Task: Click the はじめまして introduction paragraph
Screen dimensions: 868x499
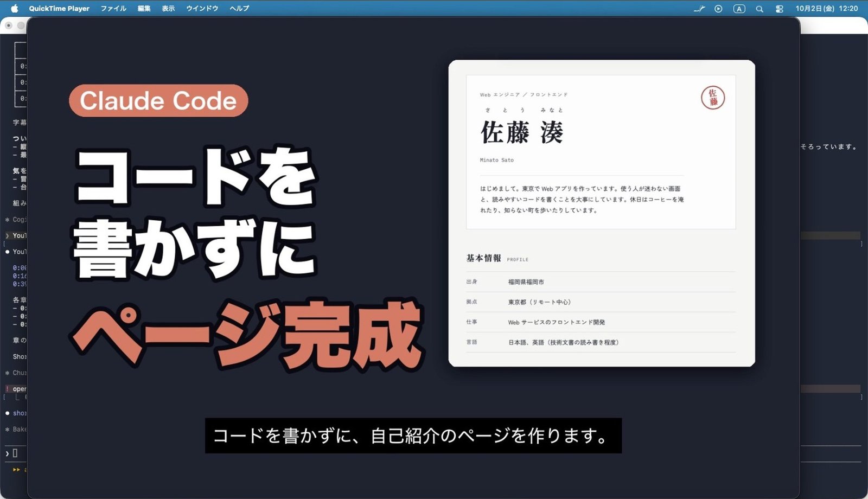Action: pyautogui.click(x=582, y=199)
